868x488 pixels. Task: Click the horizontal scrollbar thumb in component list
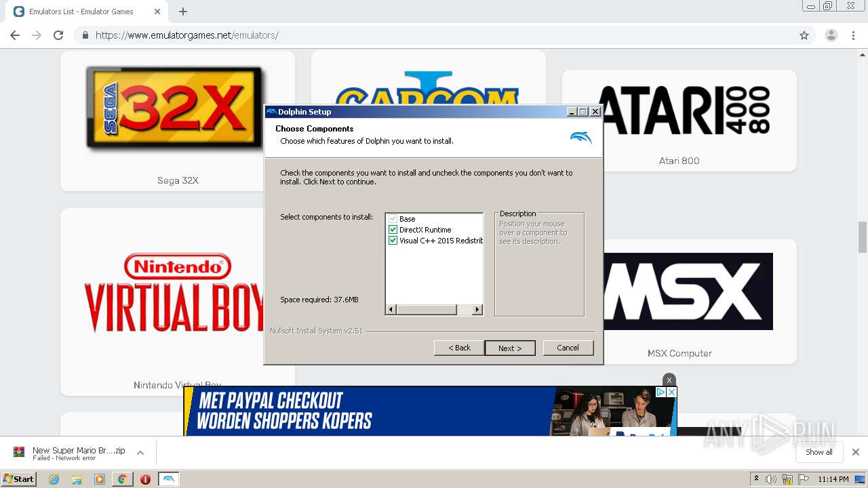426,310
